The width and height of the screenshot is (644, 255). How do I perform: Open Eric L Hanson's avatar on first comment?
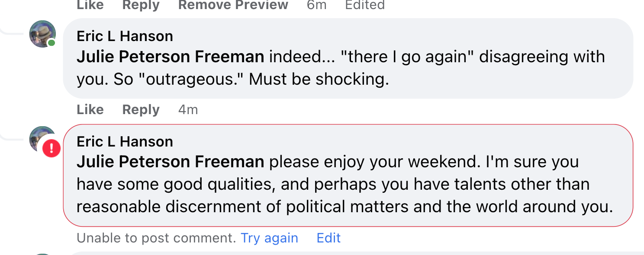click(42, 33)
